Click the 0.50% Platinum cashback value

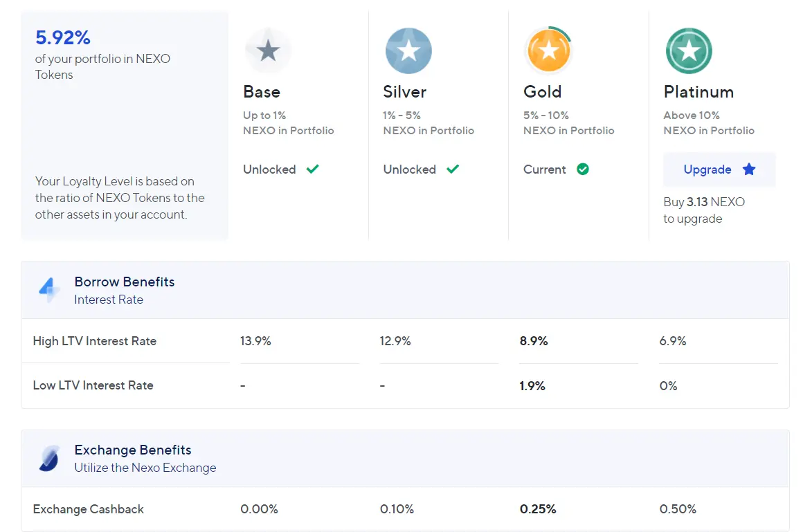(x=678, y=509)
